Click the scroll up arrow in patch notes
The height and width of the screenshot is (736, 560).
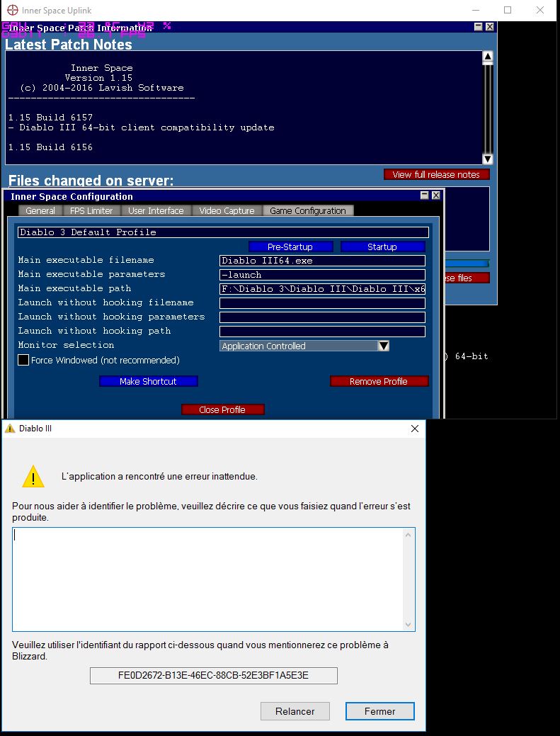tap(488, 57)
